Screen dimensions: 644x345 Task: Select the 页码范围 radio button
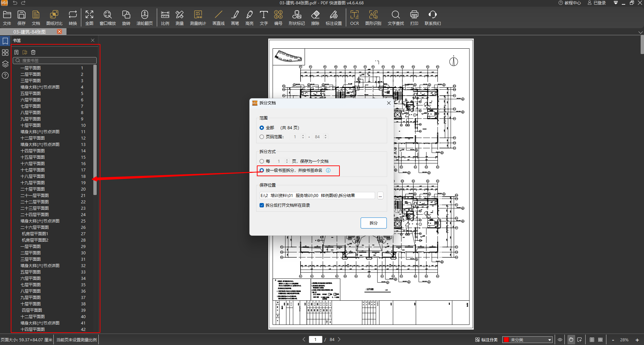point(262,137)
